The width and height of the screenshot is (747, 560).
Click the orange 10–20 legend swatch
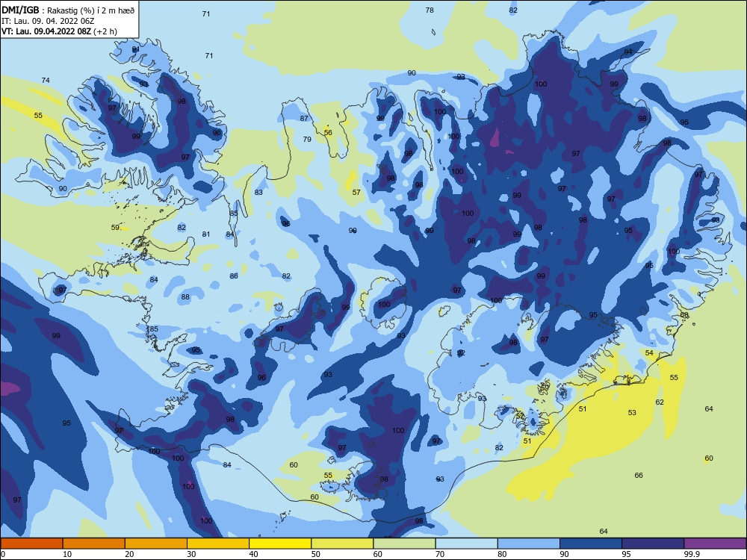click(x=94, y=544)
